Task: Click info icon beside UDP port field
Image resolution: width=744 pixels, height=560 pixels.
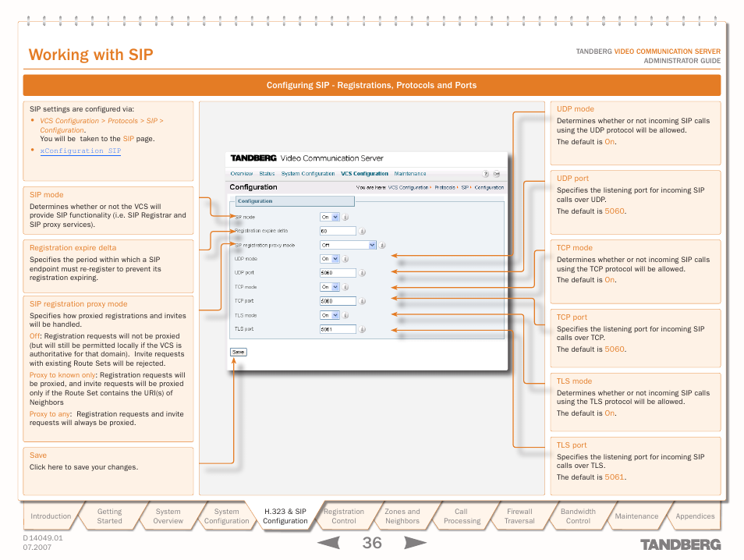Action: click(363, 273)
